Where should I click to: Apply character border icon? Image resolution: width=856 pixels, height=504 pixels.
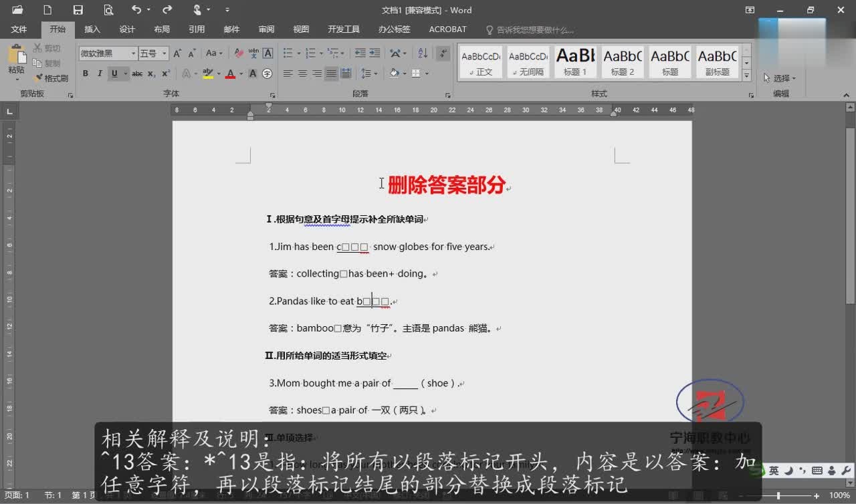(x=267, y=53)
